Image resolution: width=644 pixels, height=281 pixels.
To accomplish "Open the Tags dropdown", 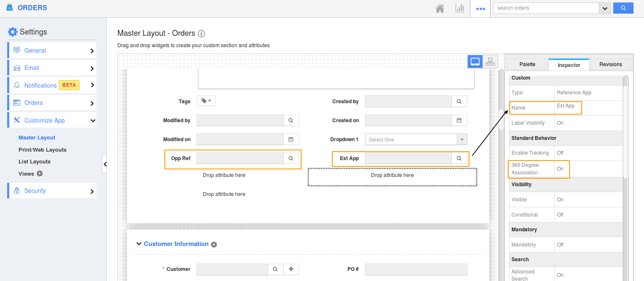I will [206, 101].
